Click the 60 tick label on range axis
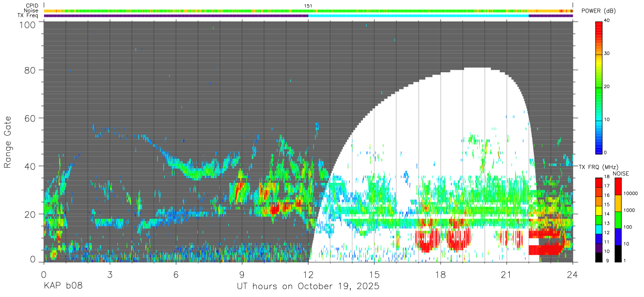The height and width of the screenshot is (297, 644). 30,118
